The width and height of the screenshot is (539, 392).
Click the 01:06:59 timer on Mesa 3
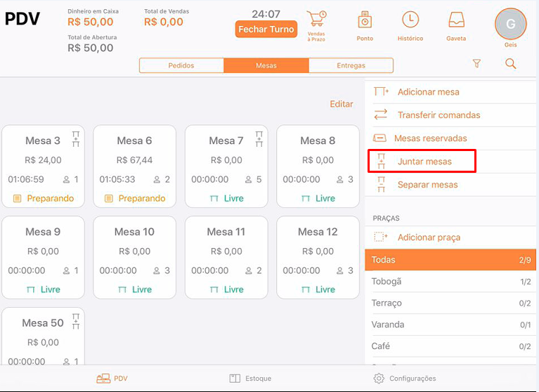tap(26, 179)
